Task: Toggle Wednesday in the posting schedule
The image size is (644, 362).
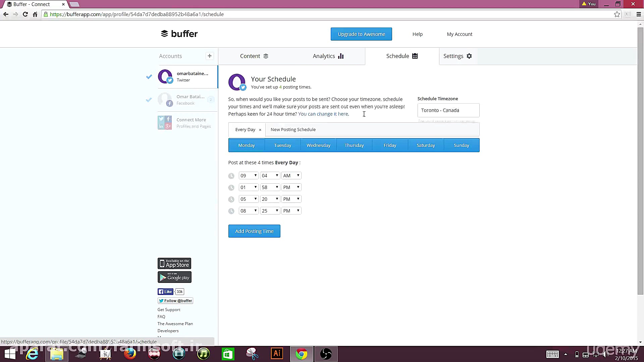Action: coord(318,145)
